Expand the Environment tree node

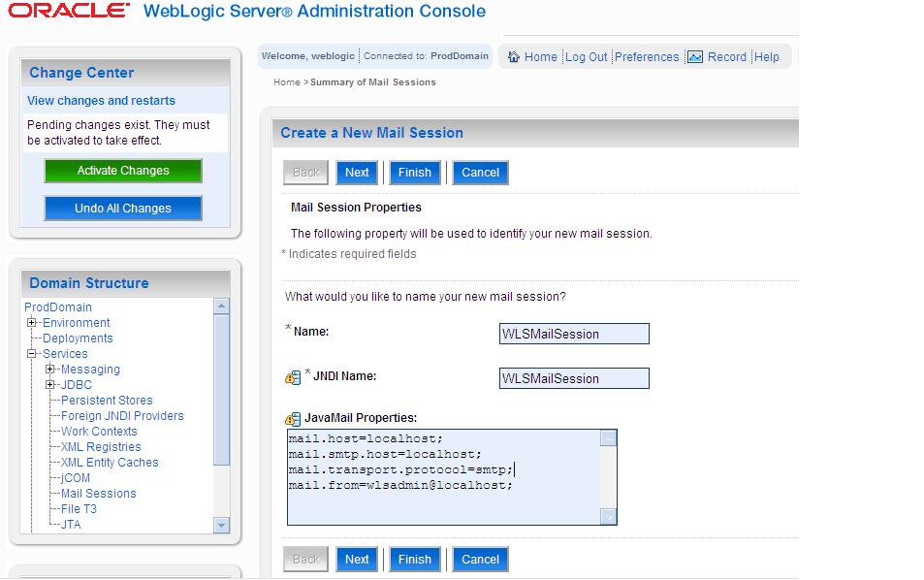pos(32,322)
